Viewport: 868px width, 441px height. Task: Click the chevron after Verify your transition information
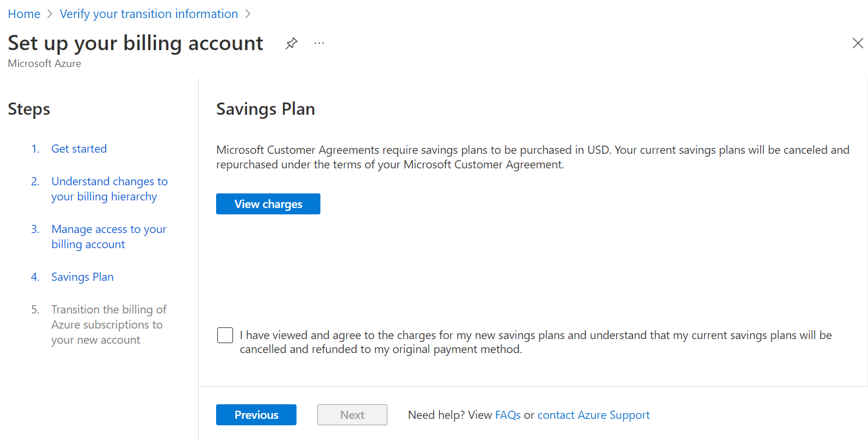point(248,14)
